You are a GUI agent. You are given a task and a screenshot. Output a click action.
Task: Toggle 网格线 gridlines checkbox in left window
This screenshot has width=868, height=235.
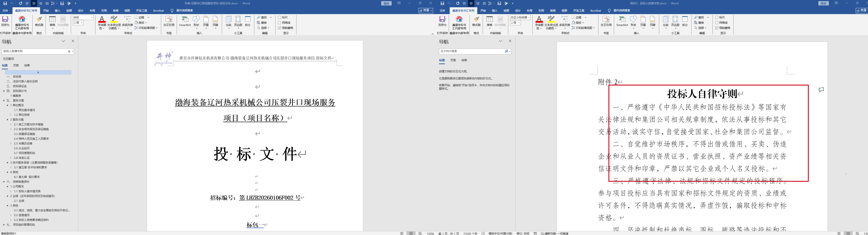click(x=280, y=23)
